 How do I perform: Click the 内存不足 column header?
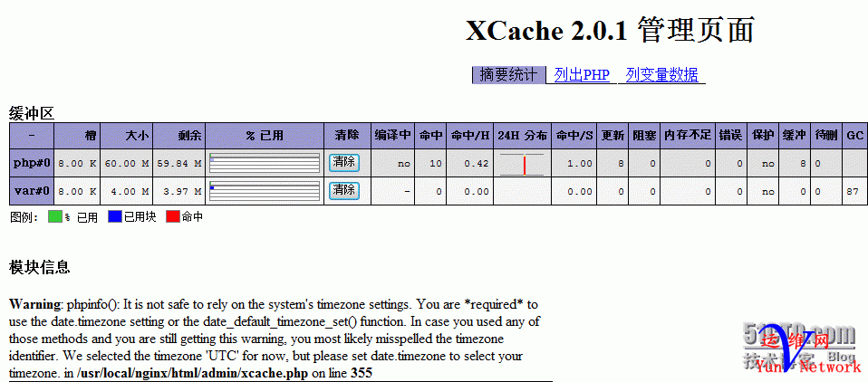[688, 136]
